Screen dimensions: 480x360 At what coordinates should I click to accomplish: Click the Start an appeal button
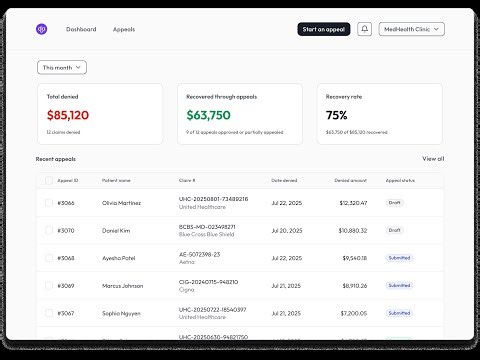[x=324, y=29]
